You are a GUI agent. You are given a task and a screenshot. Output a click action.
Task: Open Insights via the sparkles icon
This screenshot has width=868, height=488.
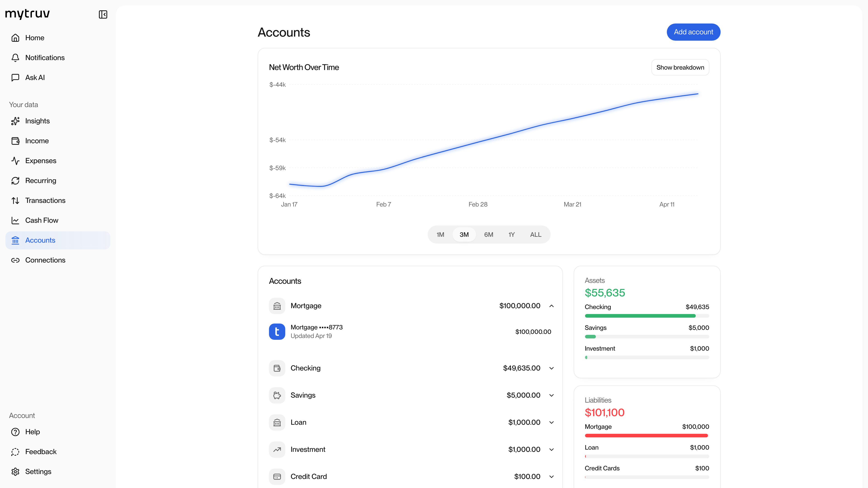coord(15,121)
